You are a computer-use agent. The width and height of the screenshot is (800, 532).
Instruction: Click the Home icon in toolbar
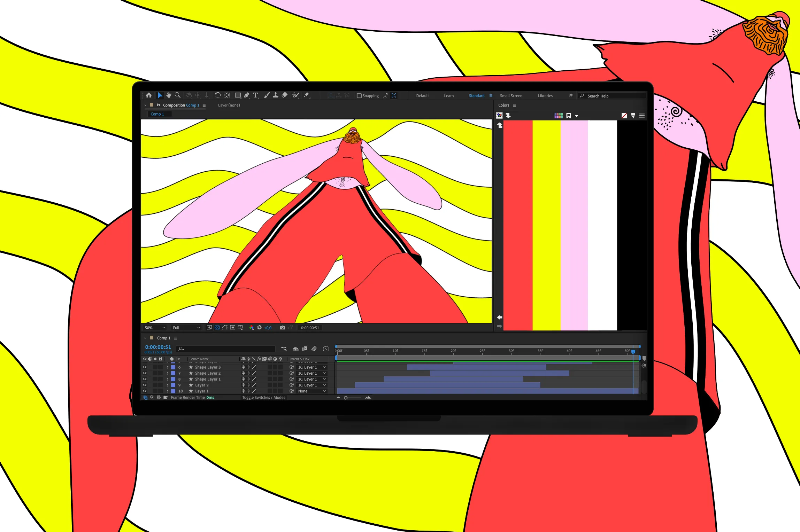coord(149,95)
